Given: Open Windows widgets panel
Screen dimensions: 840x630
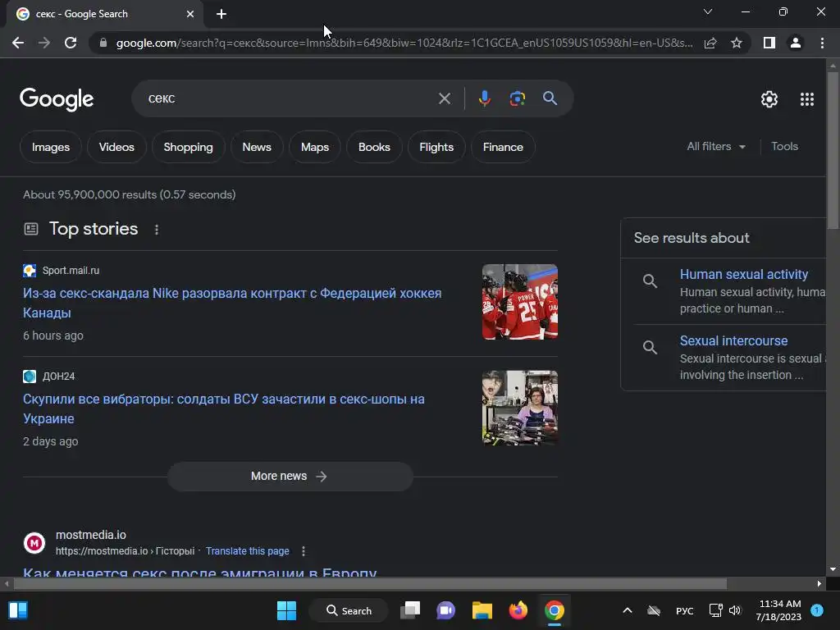Looking at the screenshot, I should [18, 610].
